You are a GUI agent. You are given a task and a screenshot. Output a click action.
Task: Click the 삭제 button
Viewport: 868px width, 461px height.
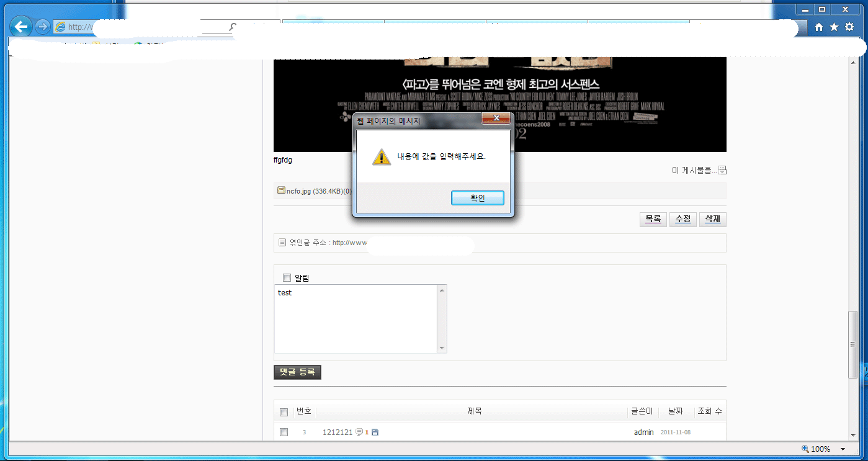(x=712, y=220)
